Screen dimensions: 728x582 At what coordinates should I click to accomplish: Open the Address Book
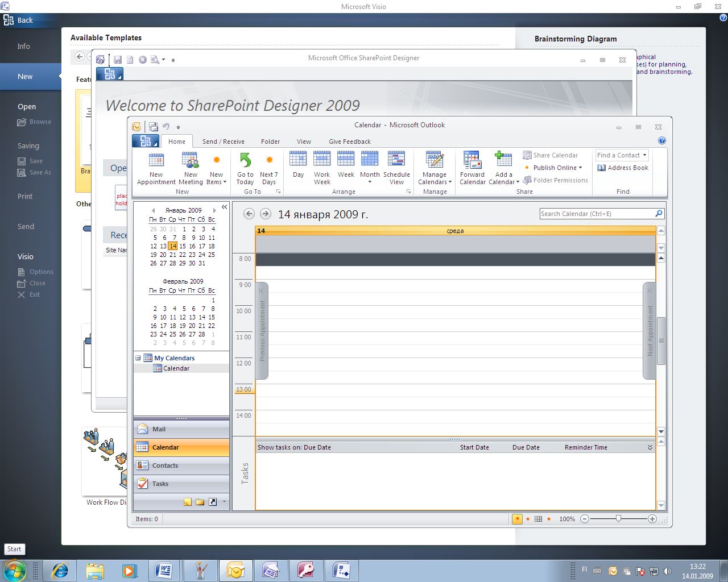point(623,168)
